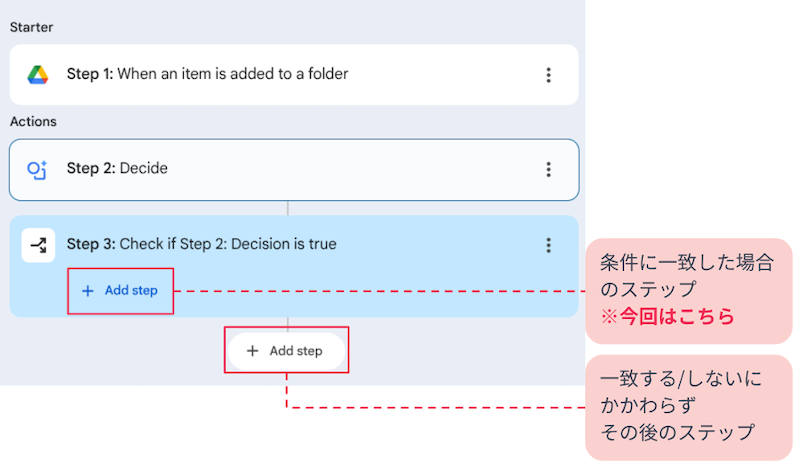Click the Starter section label
This screenshot has width=804, height=471.
31,27
